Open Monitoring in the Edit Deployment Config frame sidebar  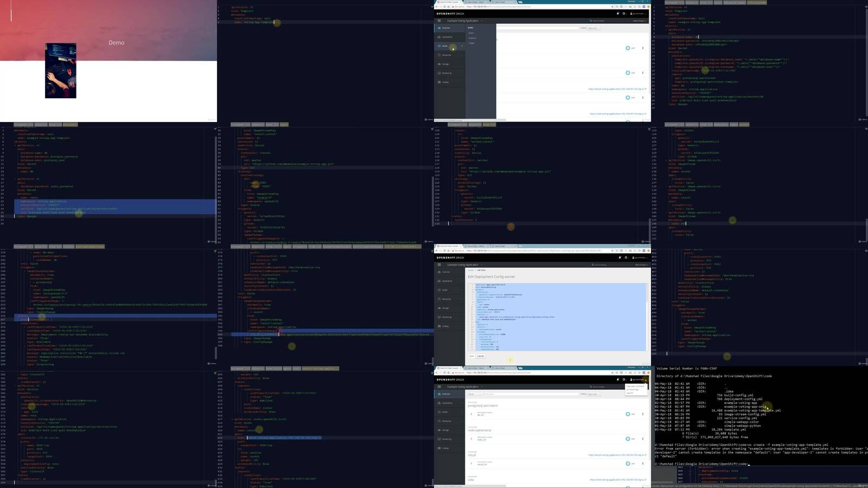coord(449,317)
